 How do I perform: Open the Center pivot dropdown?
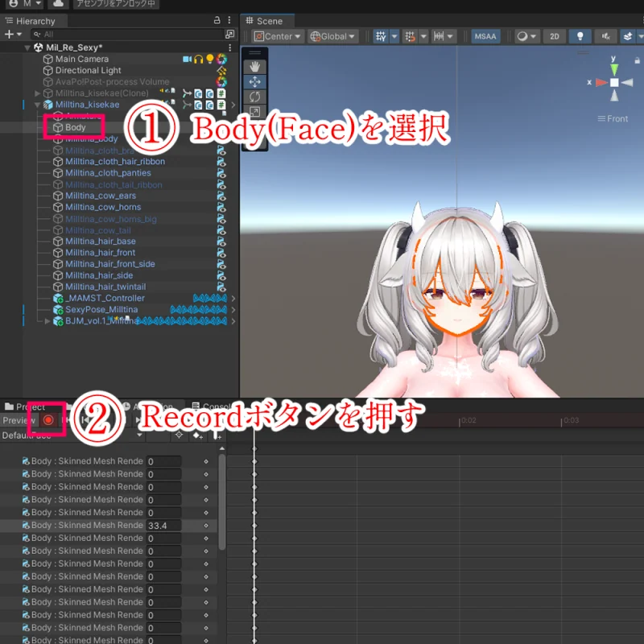277,36
